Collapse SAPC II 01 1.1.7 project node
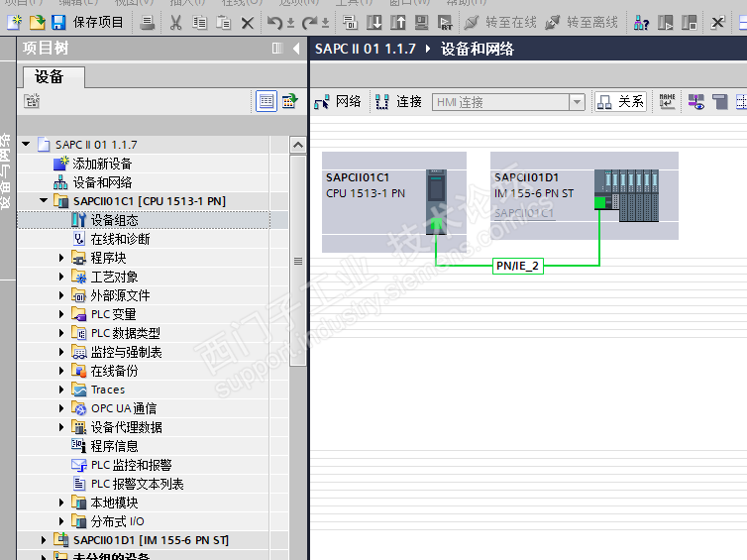The width and height of the screenshot is (747, 560). click(26, 144)
